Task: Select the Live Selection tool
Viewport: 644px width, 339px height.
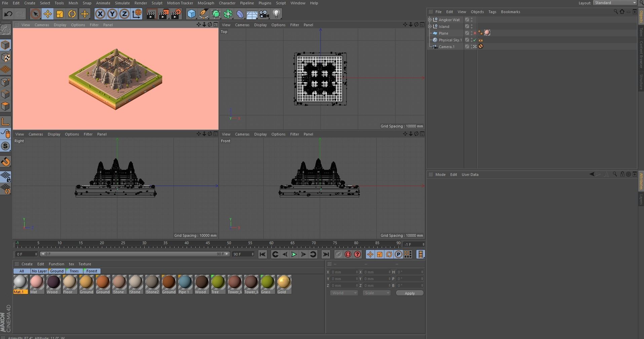Action: (x=35, y=14)
